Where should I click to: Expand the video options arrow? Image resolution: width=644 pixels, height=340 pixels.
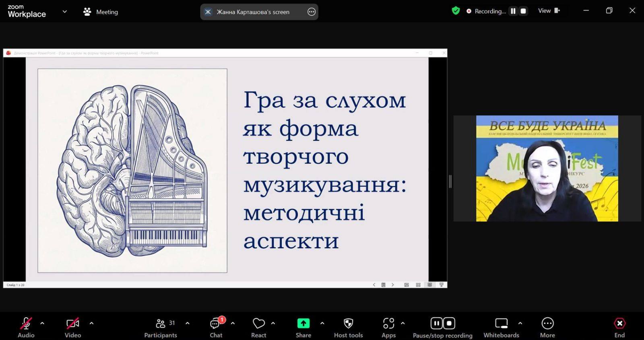[91, 323]
